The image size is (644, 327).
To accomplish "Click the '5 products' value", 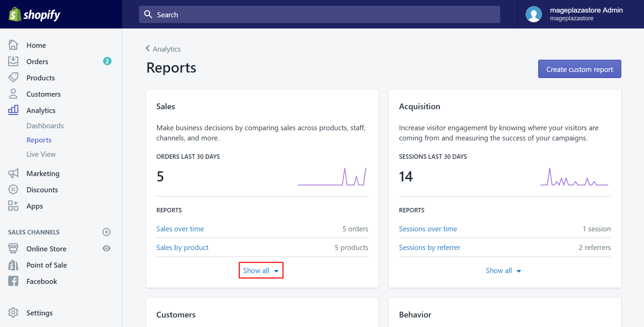I will coord(351,247).
